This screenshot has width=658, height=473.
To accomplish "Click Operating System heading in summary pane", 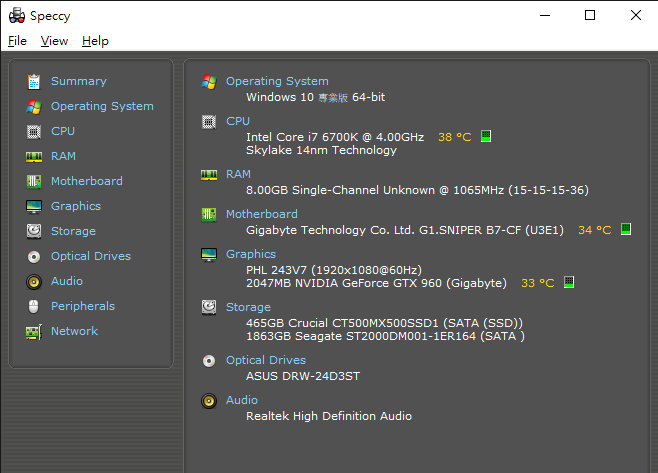I will click(277, 81).
